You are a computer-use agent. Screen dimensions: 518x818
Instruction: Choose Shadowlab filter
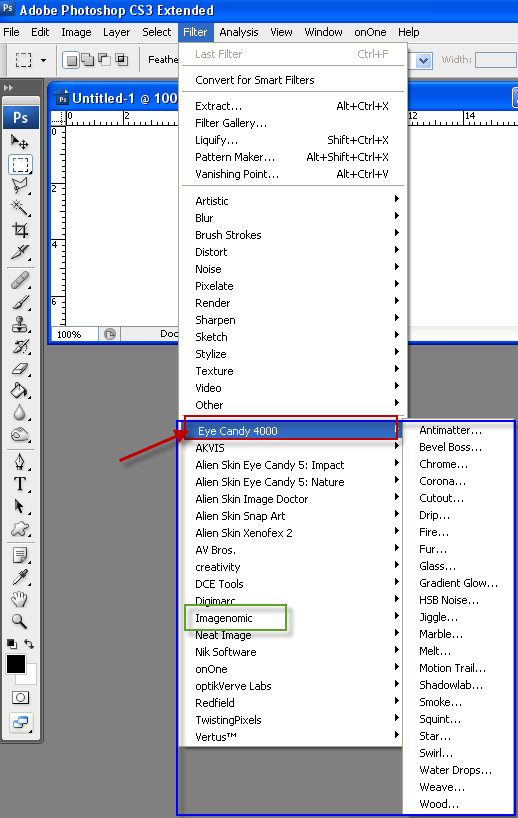point(459,685)
